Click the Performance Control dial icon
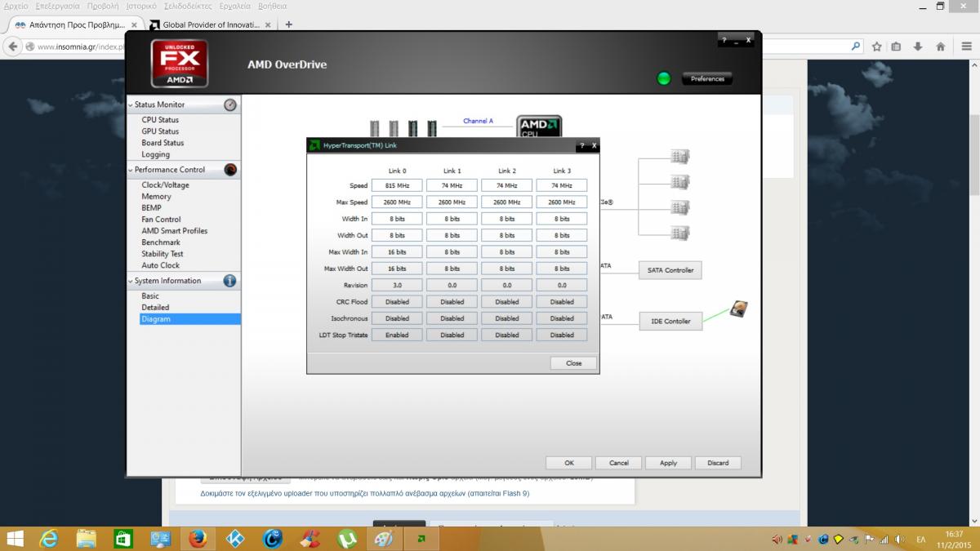This screenshot has height=551, width=980. click(x=230, y=170)
